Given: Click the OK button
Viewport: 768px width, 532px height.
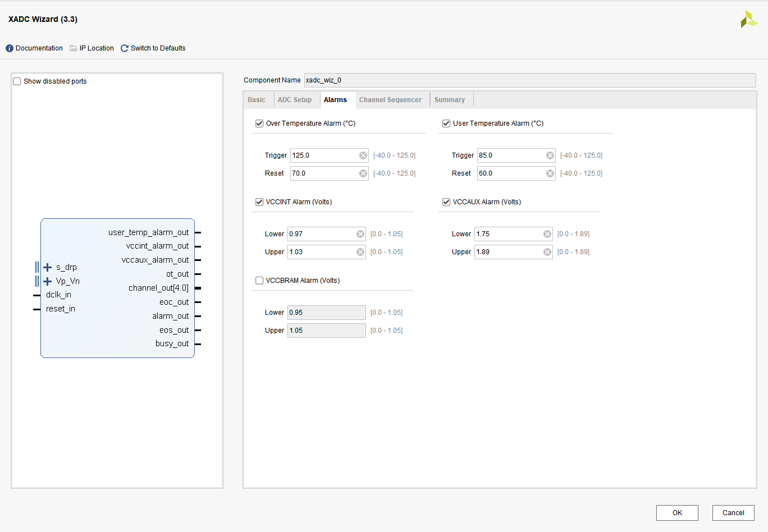Looking at the screenshot, I should coord(677,513).
